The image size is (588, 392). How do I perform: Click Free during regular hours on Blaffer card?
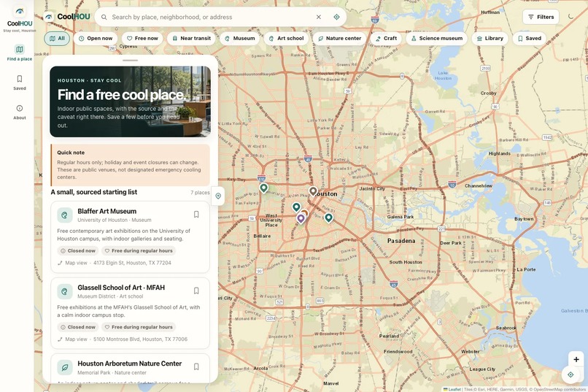(x=139, y=250)
